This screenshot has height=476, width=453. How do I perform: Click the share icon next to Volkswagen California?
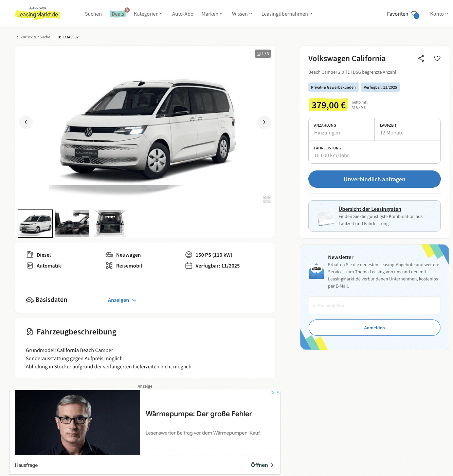tap(421, 58)
